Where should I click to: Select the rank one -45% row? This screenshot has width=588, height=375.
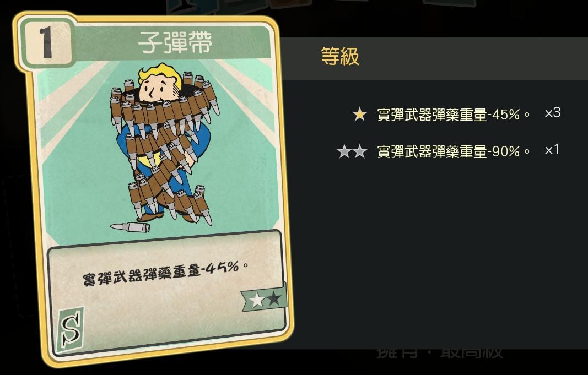coord(456,114)
